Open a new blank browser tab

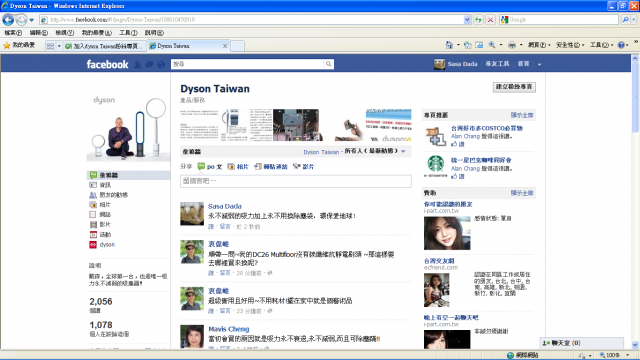click(x=237, y=46)
